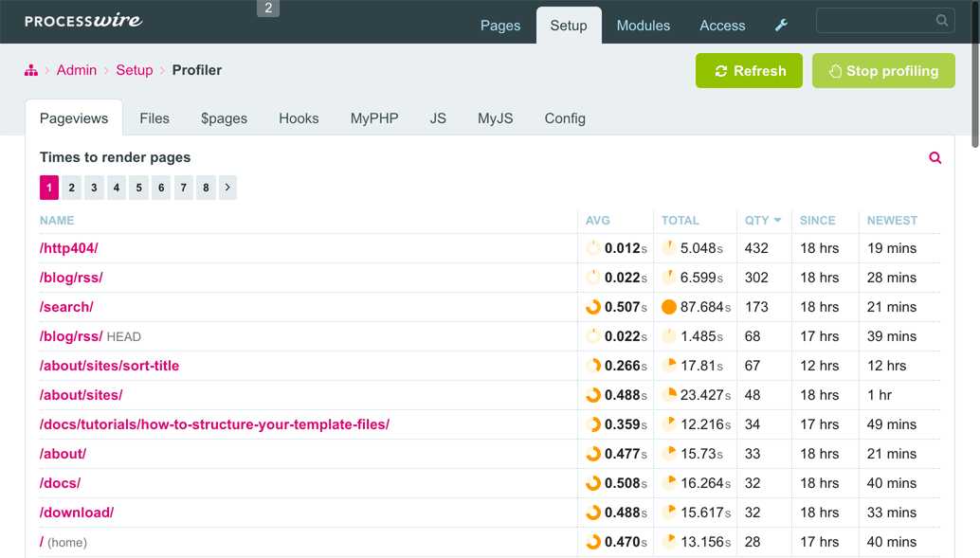The height and width of the screenshot is (558, 980).
Task: Click the Stop profiling button
Action: click(x=883, y=71)
